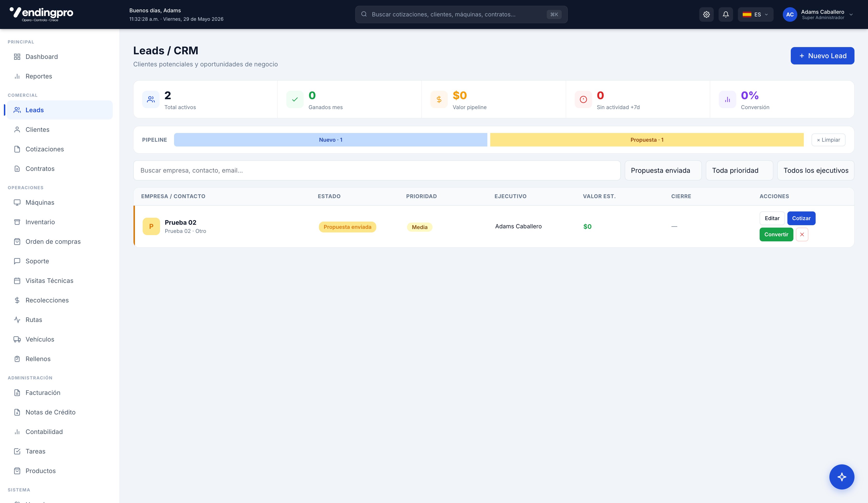Create a Nuevo Lead

[x=822, y=56]
